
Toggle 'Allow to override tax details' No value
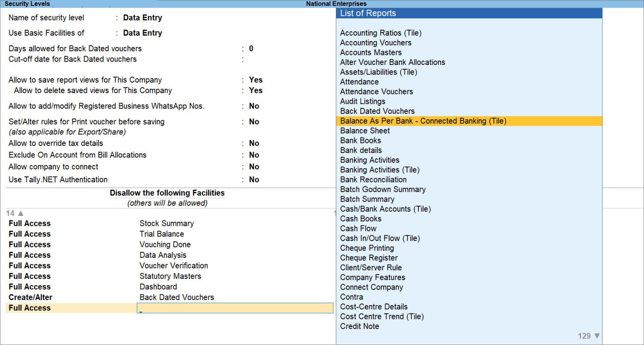pyautogui.click(x=254, y=143)
